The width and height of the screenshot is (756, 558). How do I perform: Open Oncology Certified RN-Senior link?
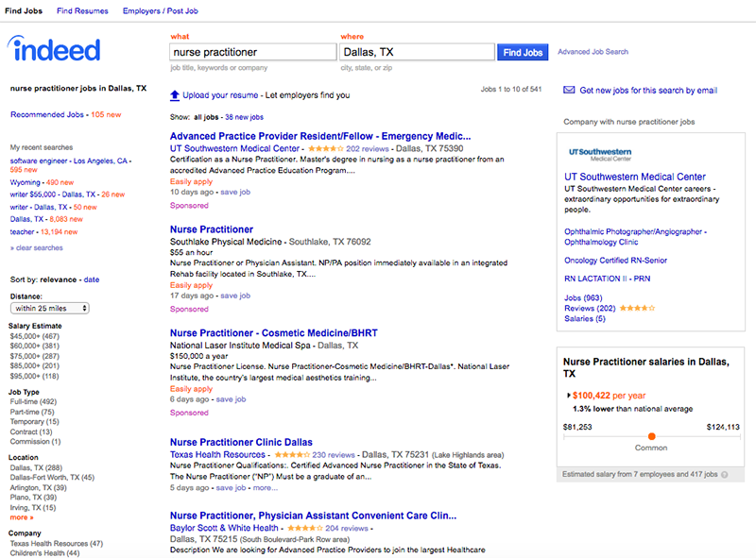(616, 261)
